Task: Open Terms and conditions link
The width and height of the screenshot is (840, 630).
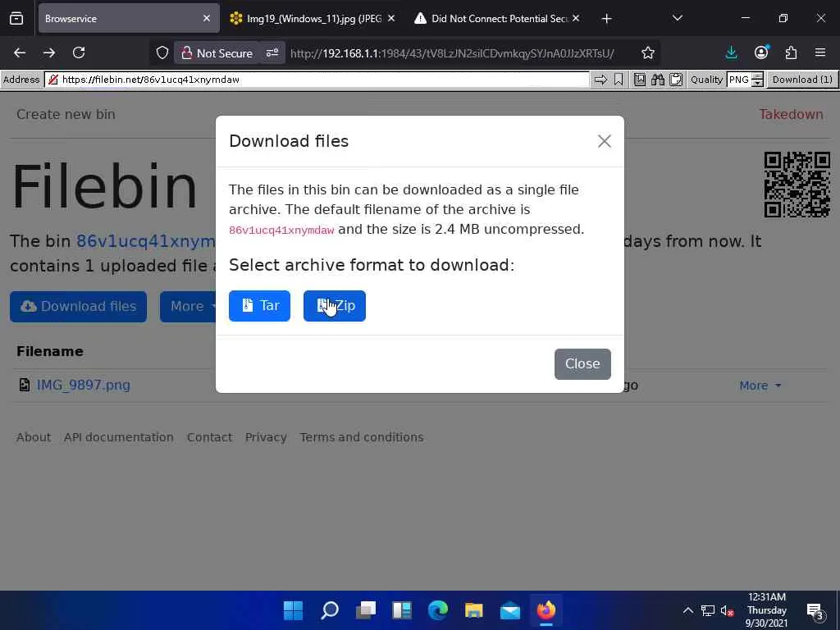Action: [362, 437]
